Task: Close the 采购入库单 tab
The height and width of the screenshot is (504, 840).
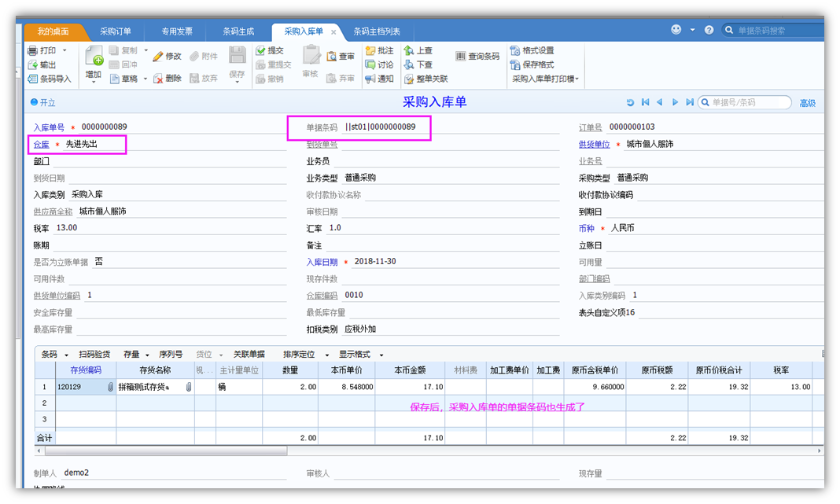Action: (x=333, y=32)
